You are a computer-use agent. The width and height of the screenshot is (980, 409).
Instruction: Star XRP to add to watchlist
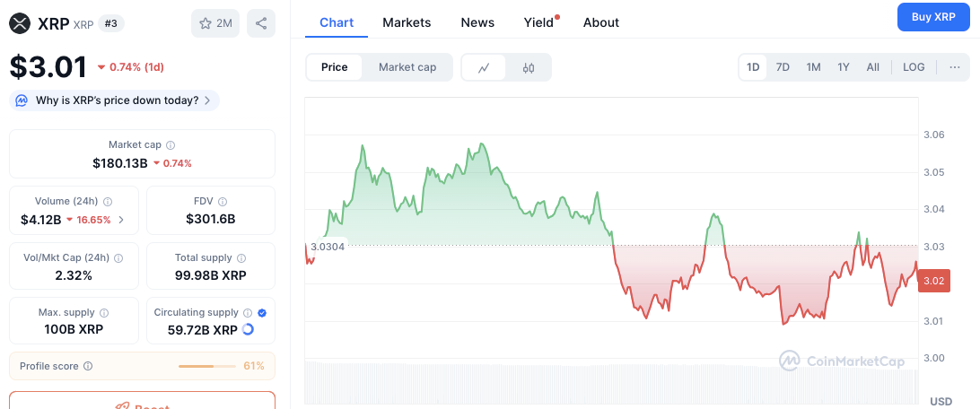pos(215,23)
